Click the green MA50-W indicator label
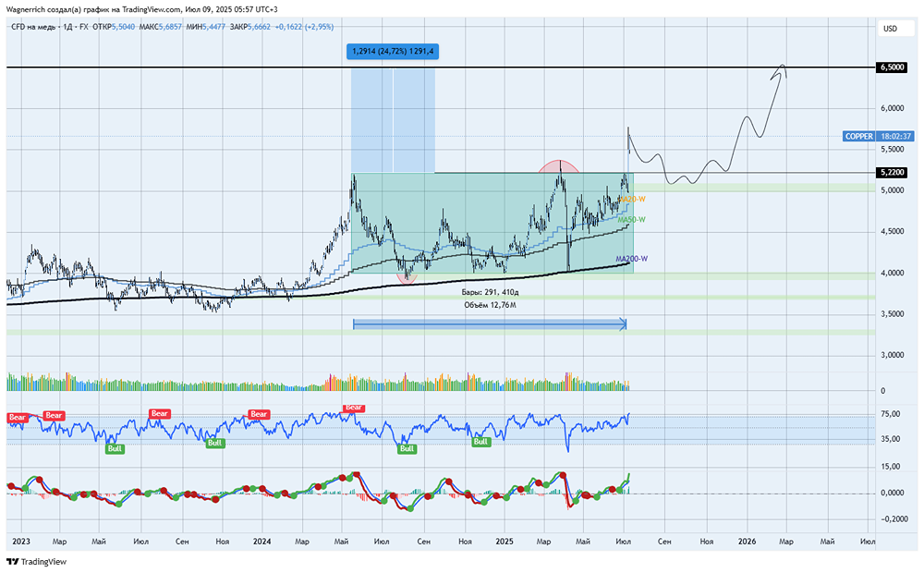Image resolution: width=924 pixels, height=573 pixels. (631, 219)
